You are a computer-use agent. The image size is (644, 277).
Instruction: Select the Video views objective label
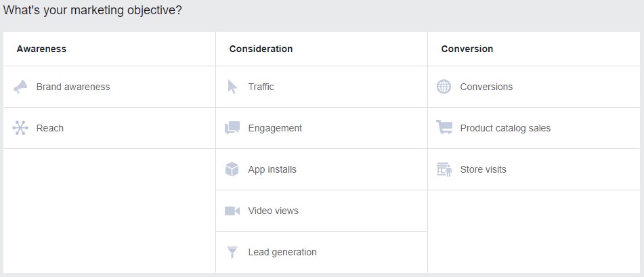pos(273,211)
